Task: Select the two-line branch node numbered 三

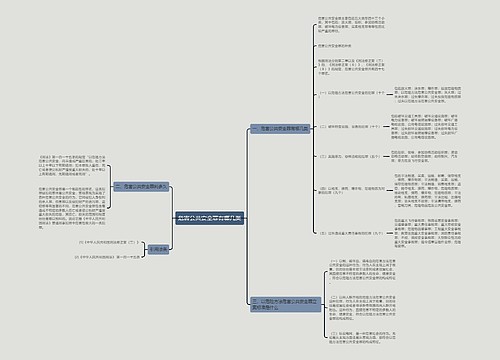Action: (x=285, y=304)
